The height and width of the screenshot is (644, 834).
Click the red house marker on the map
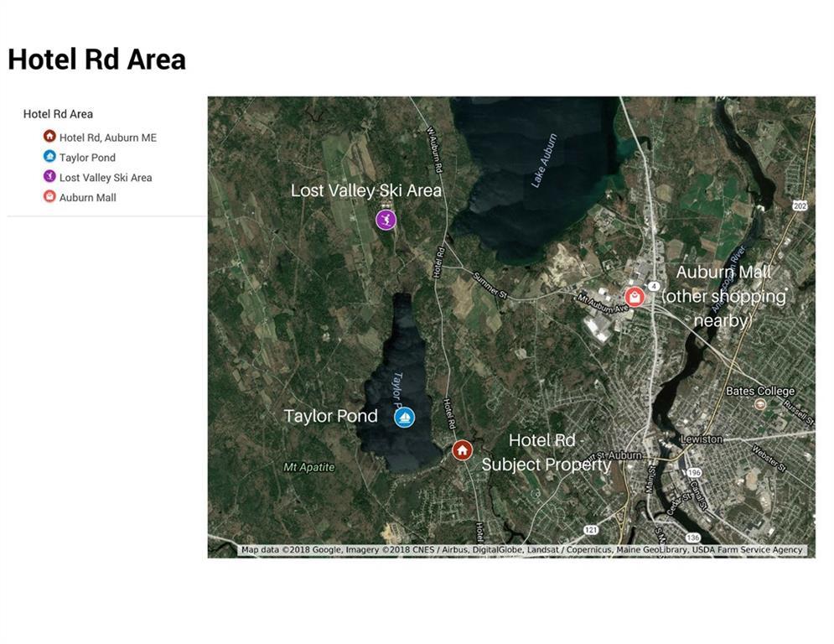pos(462,450)
